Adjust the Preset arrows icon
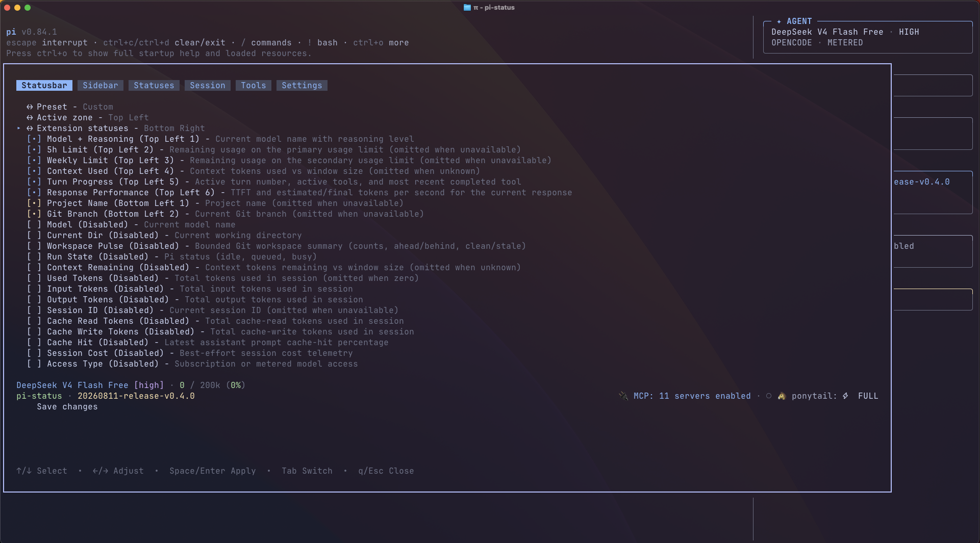This screenshot has height=543, width=980. point(30,107)
